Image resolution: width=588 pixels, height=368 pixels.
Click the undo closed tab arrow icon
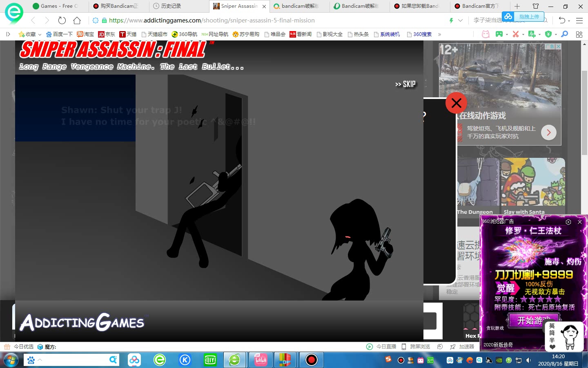click(x=562, y=20)
